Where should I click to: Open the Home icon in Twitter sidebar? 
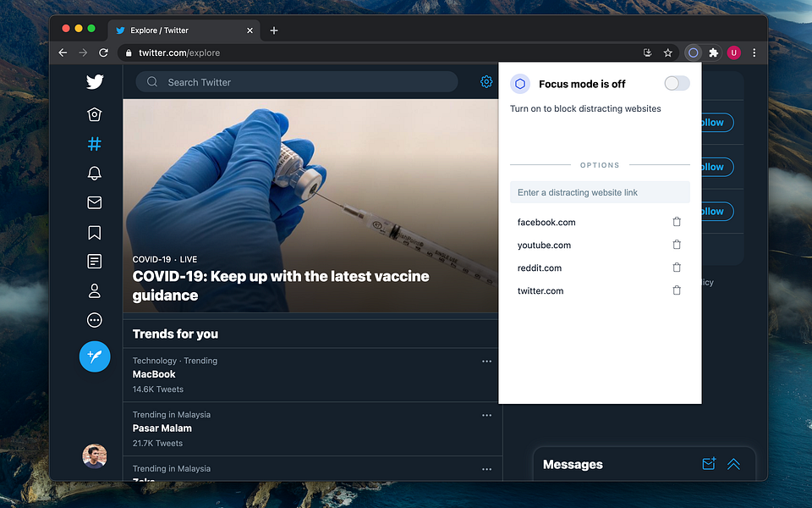click(94, 114)
